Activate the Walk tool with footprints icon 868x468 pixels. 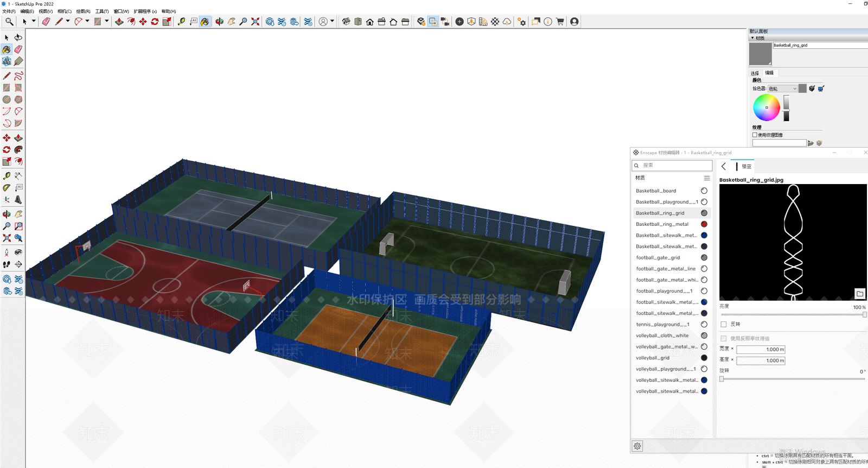7,264
